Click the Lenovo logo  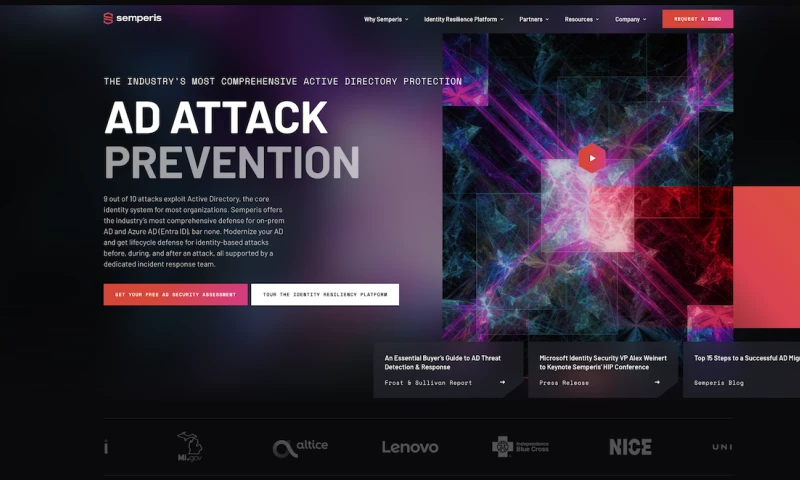(410, 447)
